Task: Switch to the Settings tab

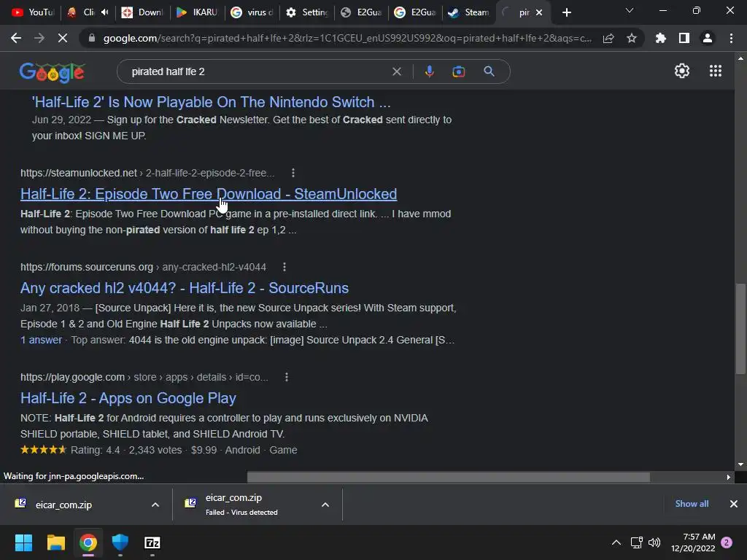Action: point(307,12)
